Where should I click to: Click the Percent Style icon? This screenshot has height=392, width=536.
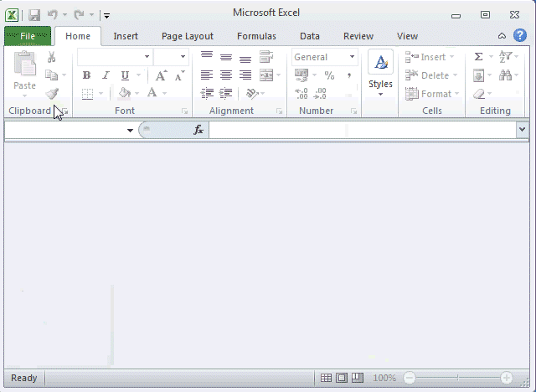(x=329, y=75)
